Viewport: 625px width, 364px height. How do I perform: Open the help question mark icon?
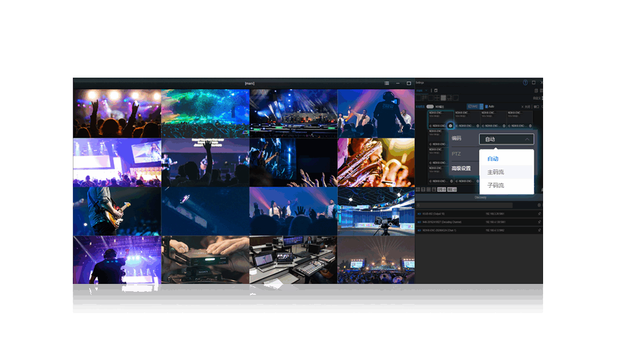[x=525, y=83]
